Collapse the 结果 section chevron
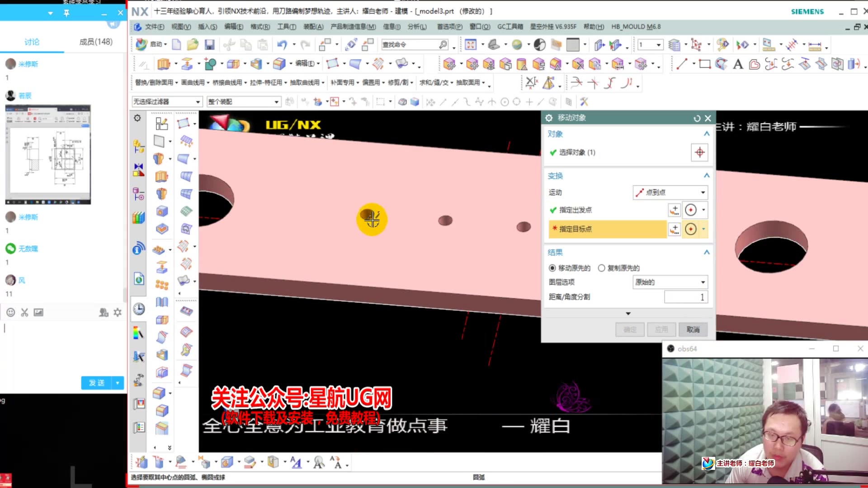Screen dimensions: 868x488 [707, 252]
